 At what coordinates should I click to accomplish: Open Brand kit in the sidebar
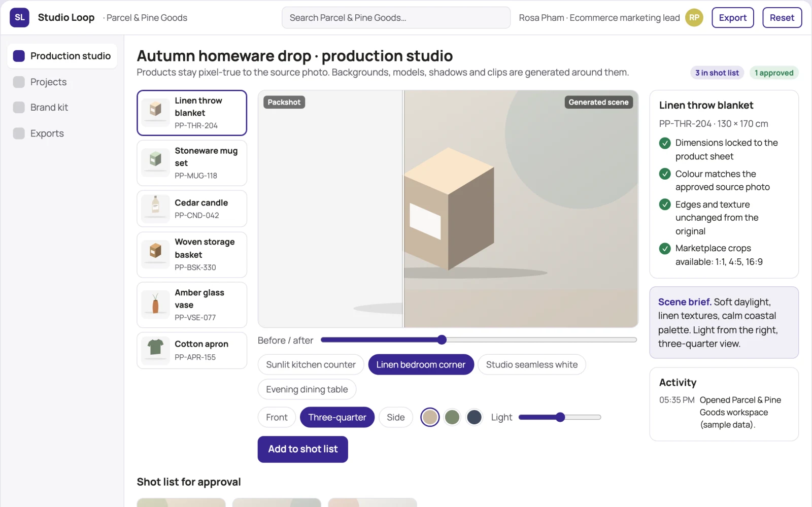coord(62,107)
